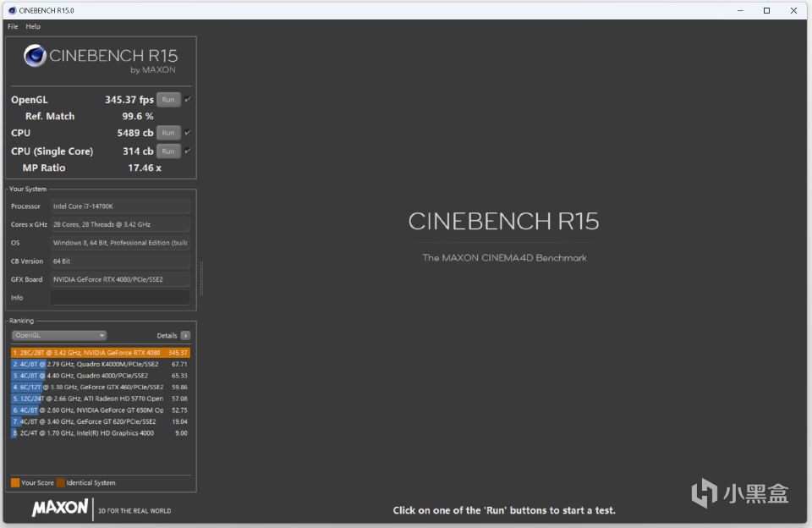Select ranking row 4 GeForce GTX 460
Image resolution: width=812 pixels, height=528 pixels.
(x=101, y=387)
